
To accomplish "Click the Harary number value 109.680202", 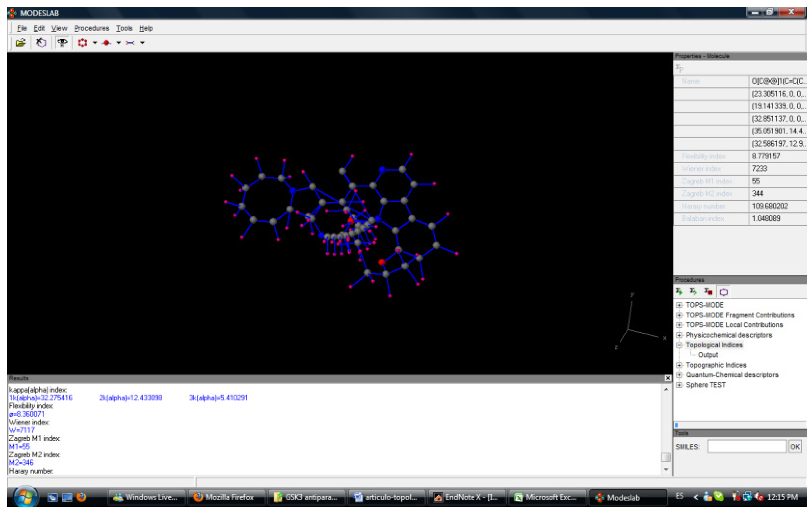I will pos(770,206).
